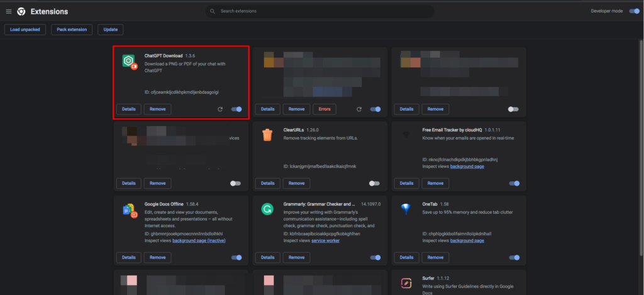Click the Update button

(x=111, y=30)
